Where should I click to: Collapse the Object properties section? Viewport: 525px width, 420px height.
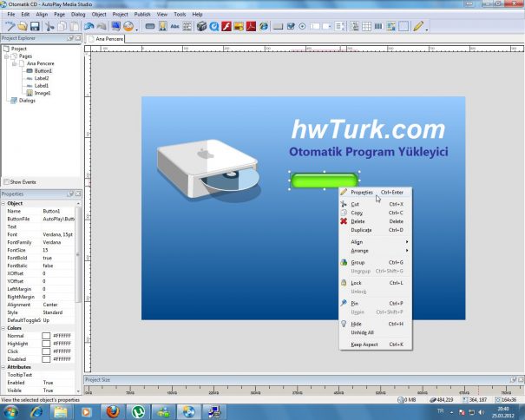coord(3,203)
